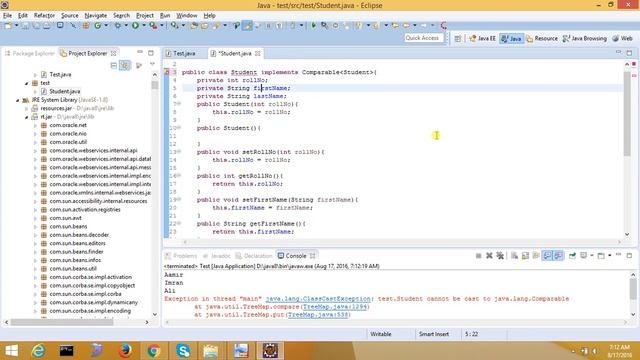Toggle Show Console on Standard Error change
Viewport: 640px width, 360px height.
[558, 256]
